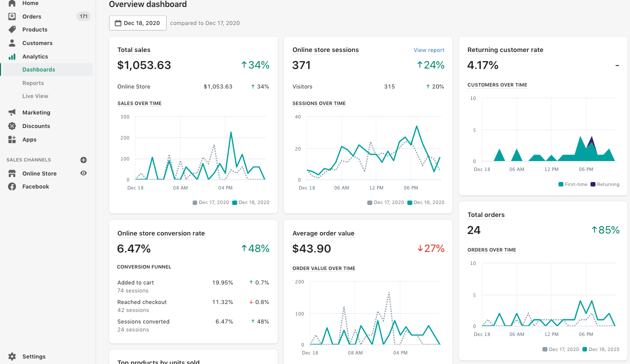The height and width of the screenshot is (364, 630).
Task: Open the Reports submenu item
Action: (x=33, y=83)
